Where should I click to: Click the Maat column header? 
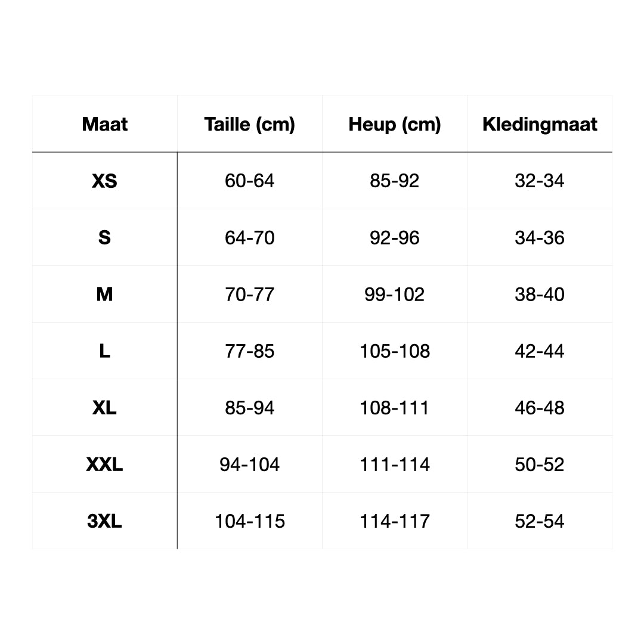tap(105, 125)
